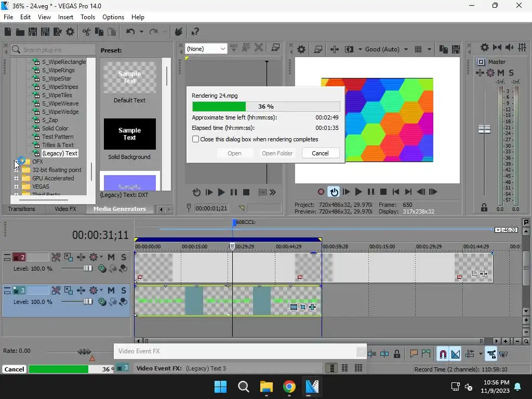Image resolution: width=532 pixels, height=399 pixels.
Task: Open Video Preview properties gear icon
Action: pyautogui.click(x=301, y=49)
